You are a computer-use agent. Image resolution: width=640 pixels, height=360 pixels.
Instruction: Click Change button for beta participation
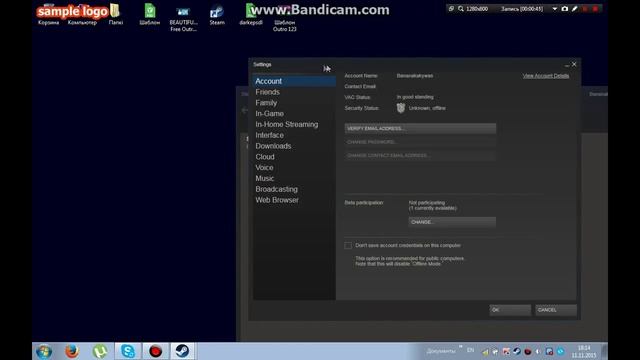tap(452, 222)
